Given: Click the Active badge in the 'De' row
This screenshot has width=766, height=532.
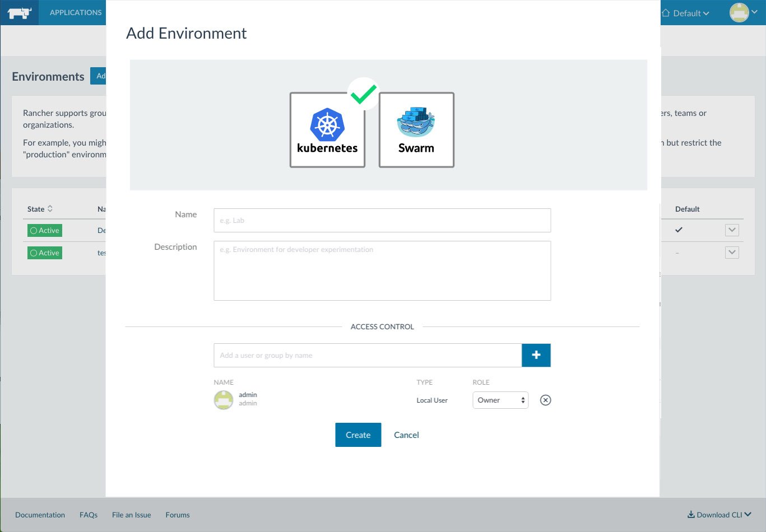Looking at the screenshot, I should [45, 230].
